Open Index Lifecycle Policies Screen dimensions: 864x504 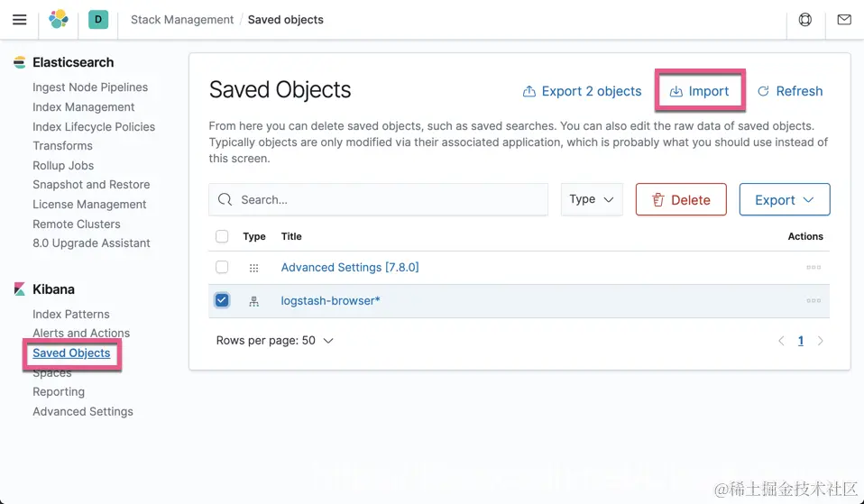click(x=94, y=127)
